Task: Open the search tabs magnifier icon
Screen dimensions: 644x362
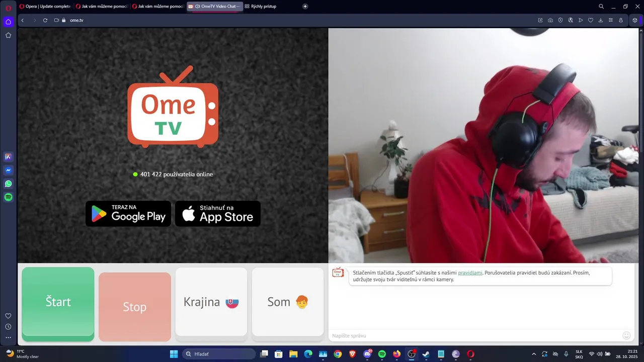Action: [x=601, y=7]
